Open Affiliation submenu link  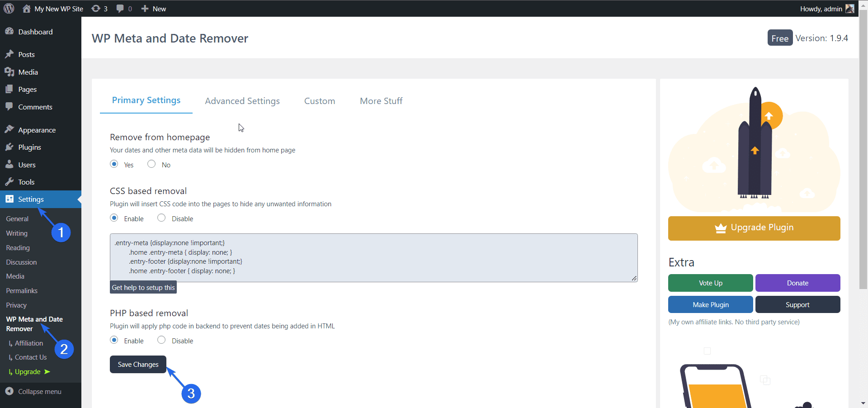29,343
